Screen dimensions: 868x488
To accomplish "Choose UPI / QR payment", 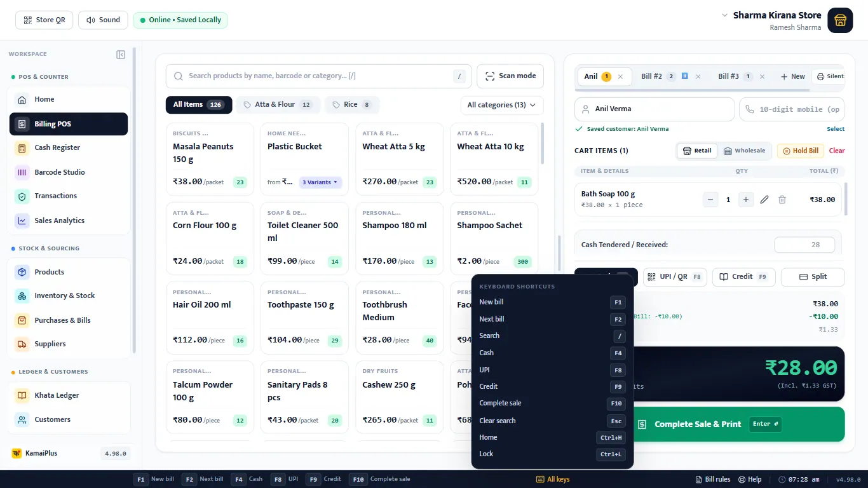I will 675,277.
